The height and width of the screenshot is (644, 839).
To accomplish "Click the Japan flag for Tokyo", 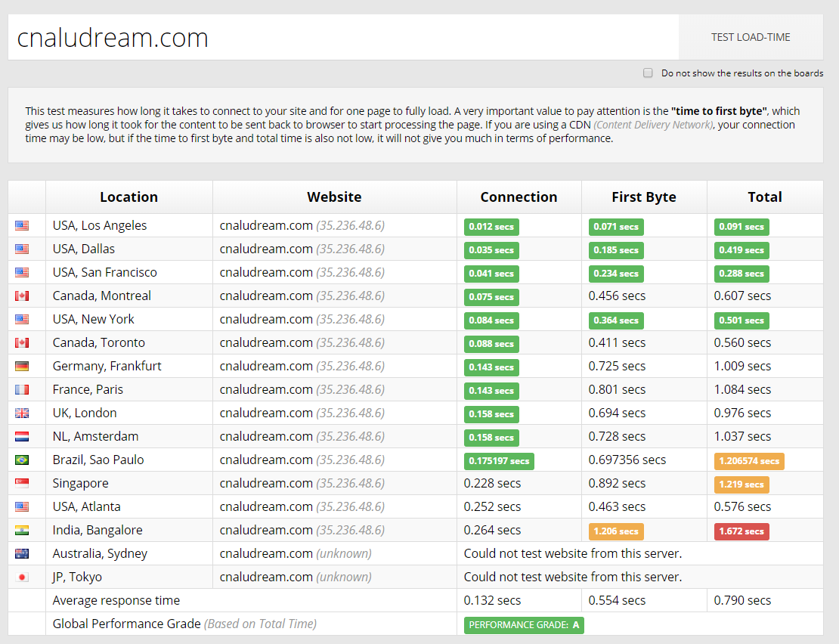I will tap(22, 577).
